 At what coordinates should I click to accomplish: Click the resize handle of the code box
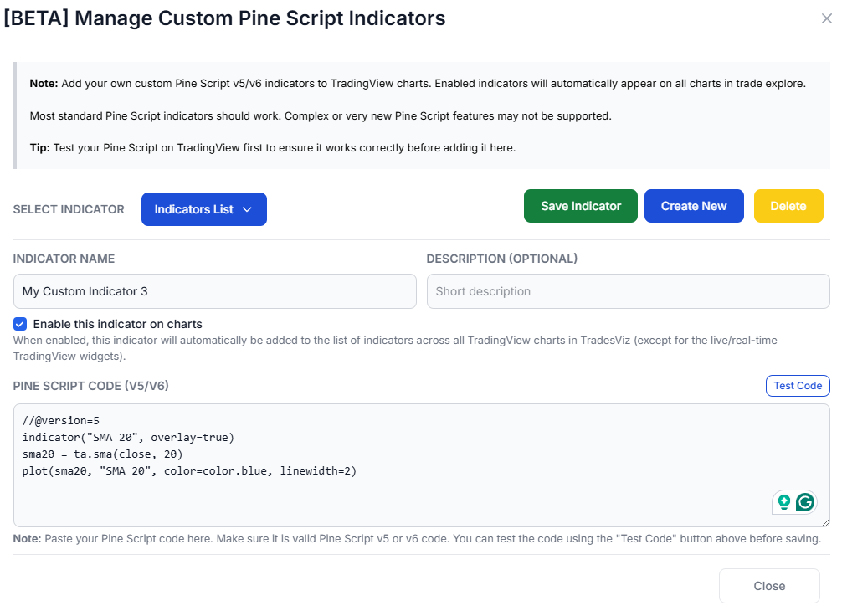pos(826,523)
